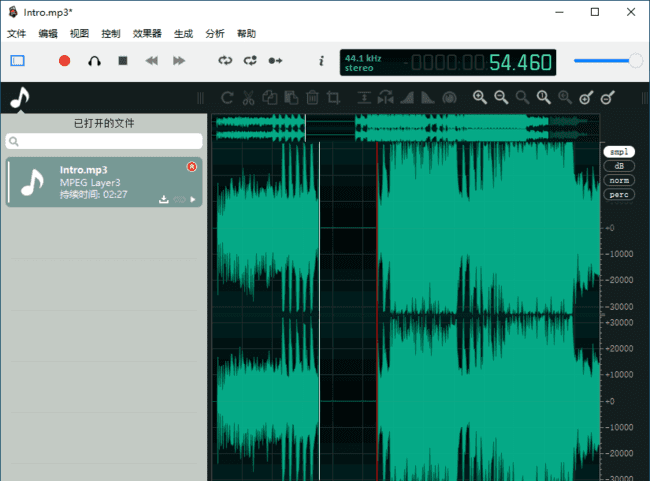Image resolution: width=650 pixels, height=481 pixels.
Task: Click the dot-with-arrow playback option icon
Action: (x=275, y=61)
